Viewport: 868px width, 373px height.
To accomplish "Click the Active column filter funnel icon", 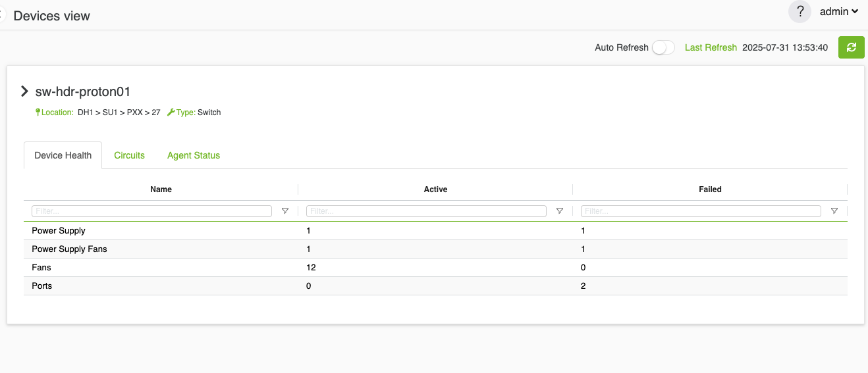I will [x=560, y=211].
